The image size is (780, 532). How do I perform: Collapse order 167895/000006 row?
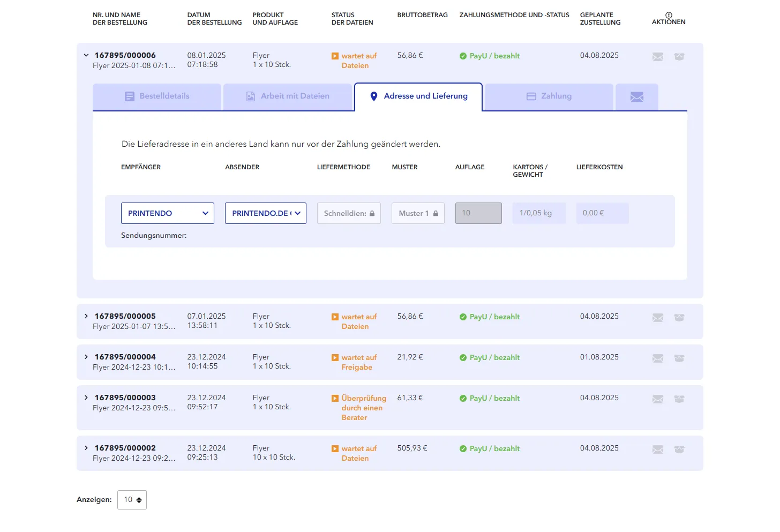click(x=86, y=55)
